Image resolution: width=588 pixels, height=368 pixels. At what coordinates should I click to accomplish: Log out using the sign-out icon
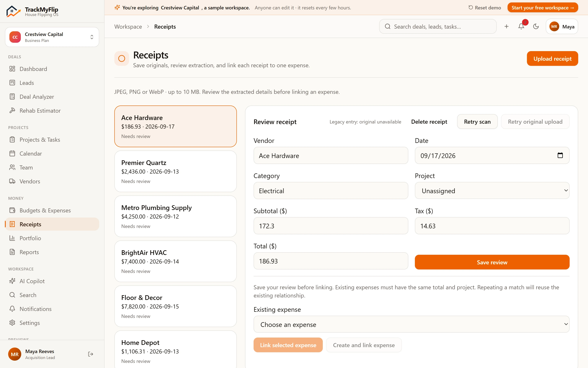[x=91, y=354]
